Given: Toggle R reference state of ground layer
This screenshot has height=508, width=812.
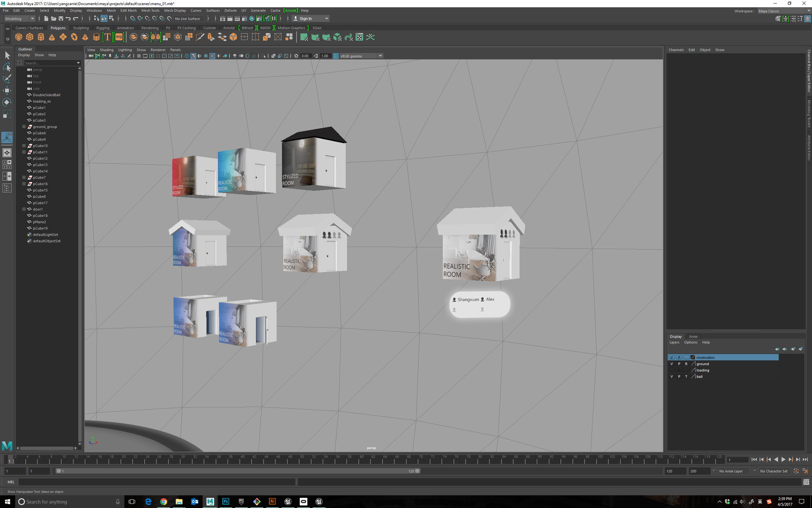Looking at the screenshot, I should (686, 363).
